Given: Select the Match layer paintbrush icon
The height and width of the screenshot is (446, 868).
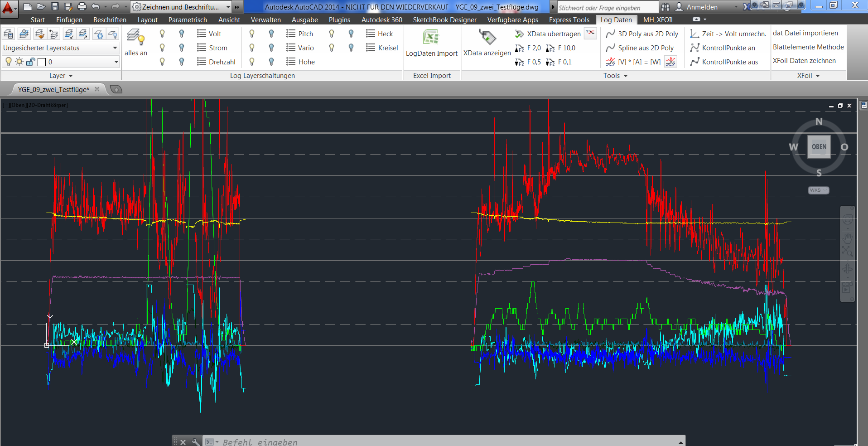Looking at the screenshot, I should pos(40,34).
